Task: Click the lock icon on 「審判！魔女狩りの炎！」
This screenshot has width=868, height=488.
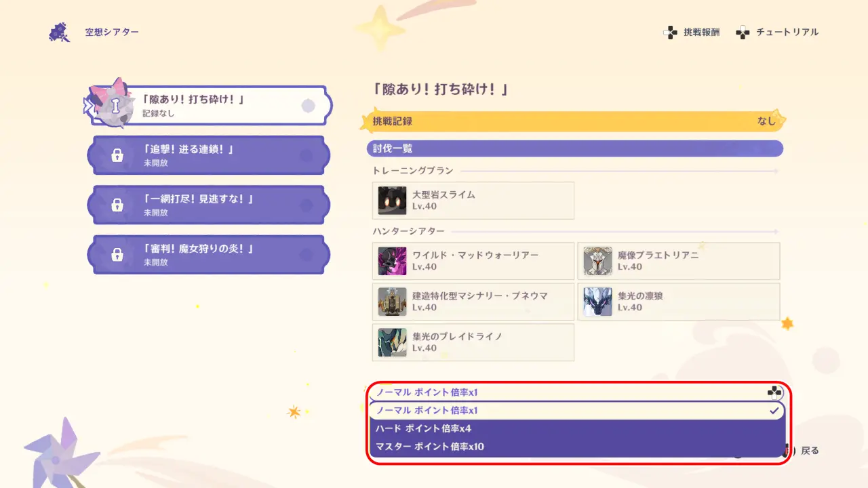Action: click(x=117, y=255)
